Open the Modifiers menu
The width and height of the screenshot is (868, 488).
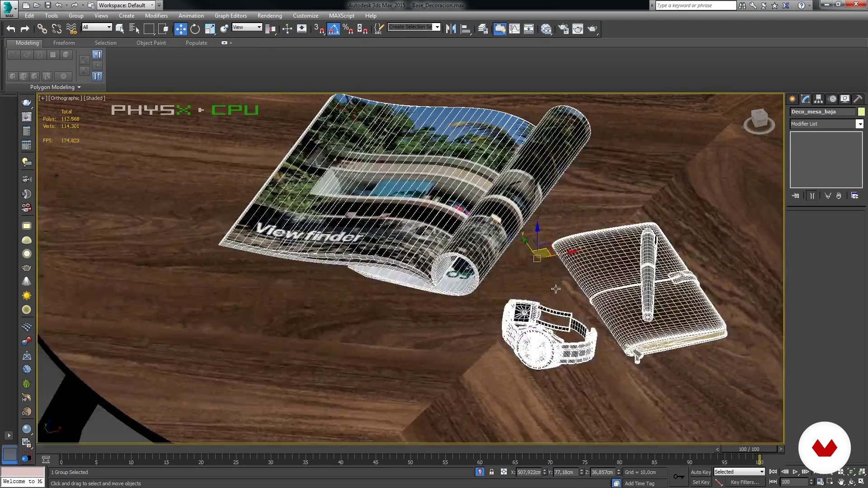click(156, 16)
